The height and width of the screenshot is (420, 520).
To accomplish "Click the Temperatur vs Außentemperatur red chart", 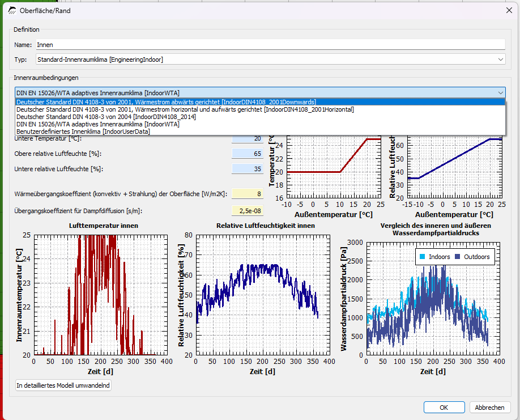I will click(x=334, y=167).
